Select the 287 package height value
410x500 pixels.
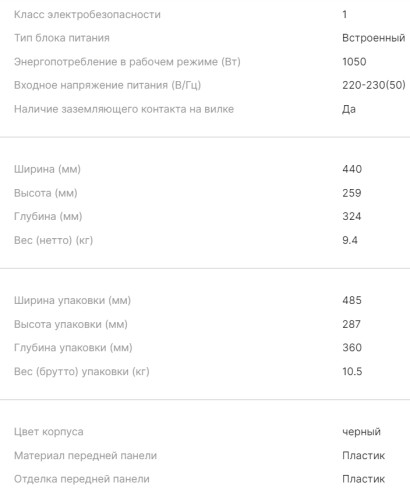351,324
